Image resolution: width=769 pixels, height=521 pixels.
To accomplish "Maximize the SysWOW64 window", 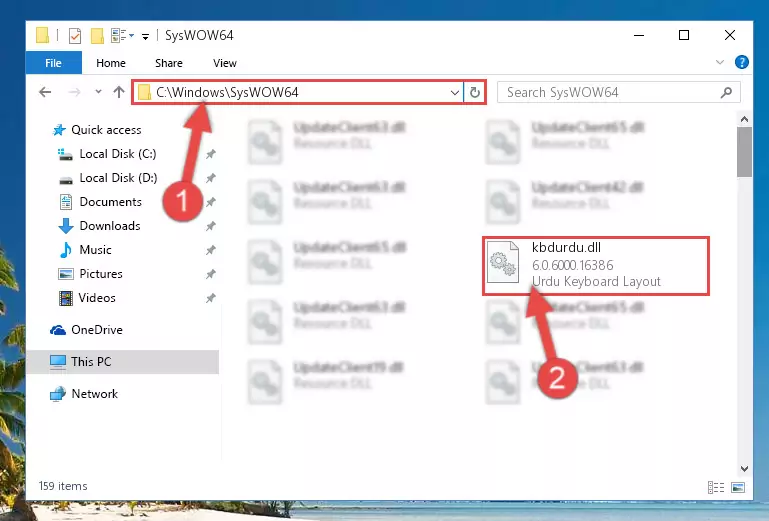I will coord(684,35).
